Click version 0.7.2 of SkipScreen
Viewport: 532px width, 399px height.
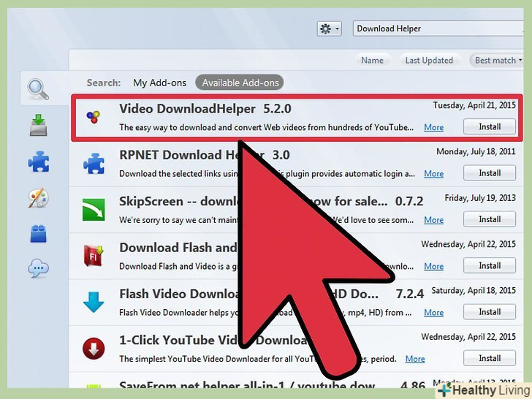[x=409, y=202]
